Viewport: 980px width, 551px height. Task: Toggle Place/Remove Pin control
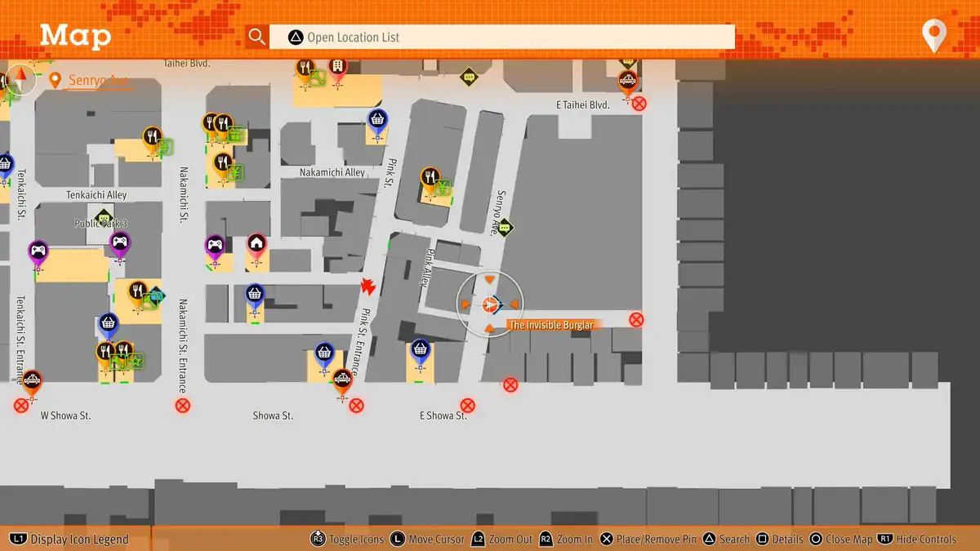(649, 539)
